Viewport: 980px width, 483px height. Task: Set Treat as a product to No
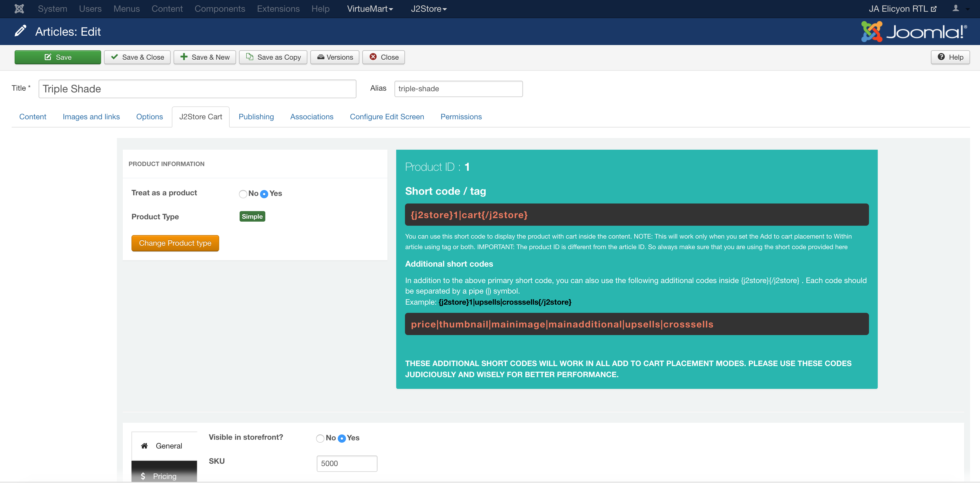pos(243,194)
